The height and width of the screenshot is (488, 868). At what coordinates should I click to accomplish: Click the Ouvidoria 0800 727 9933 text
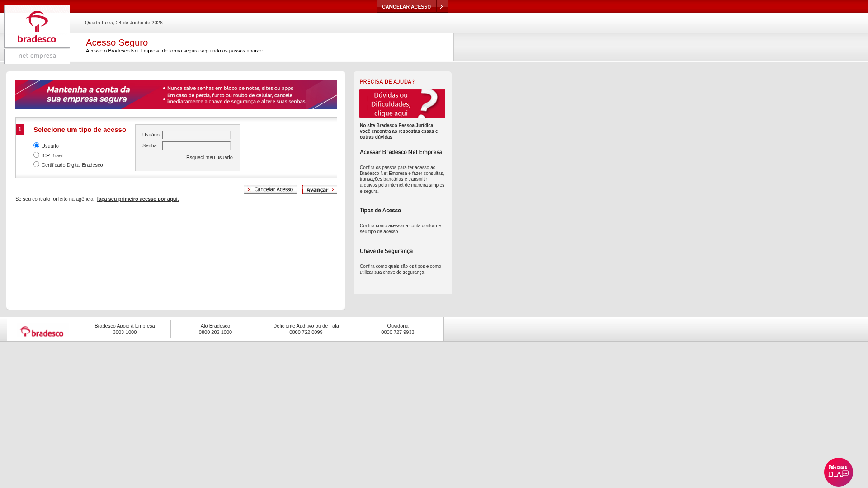click(398, 329)
